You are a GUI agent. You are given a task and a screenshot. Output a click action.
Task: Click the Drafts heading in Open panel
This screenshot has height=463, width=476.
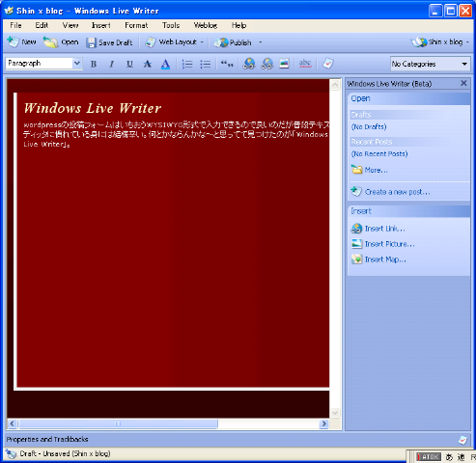pos(361,115)
